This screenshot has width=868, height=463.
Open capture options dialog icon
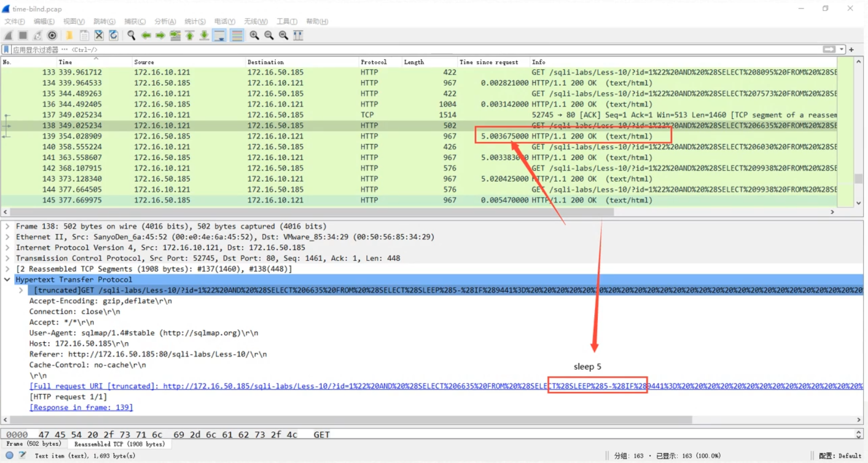click(x=52, y=35)
